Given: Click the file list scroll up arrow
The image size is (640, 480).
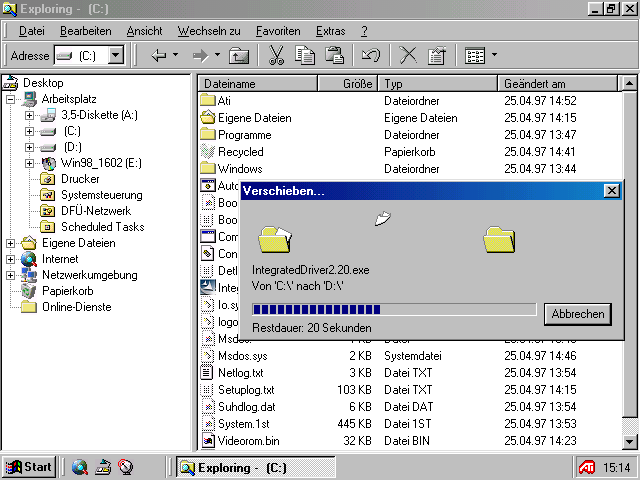Looking at the screenshot, I should (x=629, y=84).
